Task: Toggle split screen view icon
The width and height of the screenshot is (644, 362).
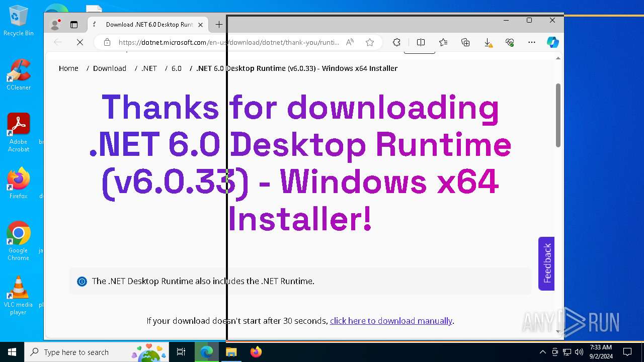Action: [421, 42]
